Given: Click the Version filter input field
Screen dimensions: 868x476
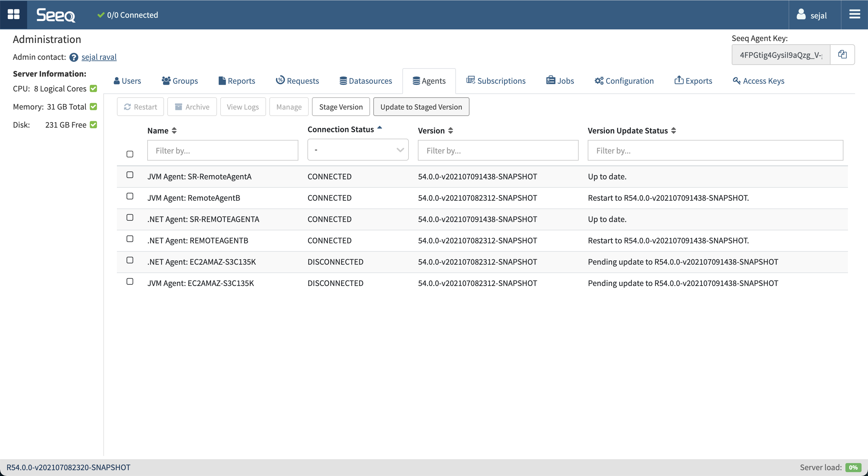Looking at the screenshot, I should click(498, 151).
